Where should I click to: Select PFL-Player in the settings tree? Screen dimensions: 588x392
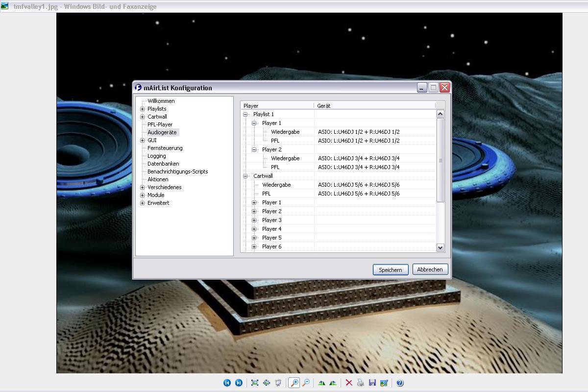160,124
